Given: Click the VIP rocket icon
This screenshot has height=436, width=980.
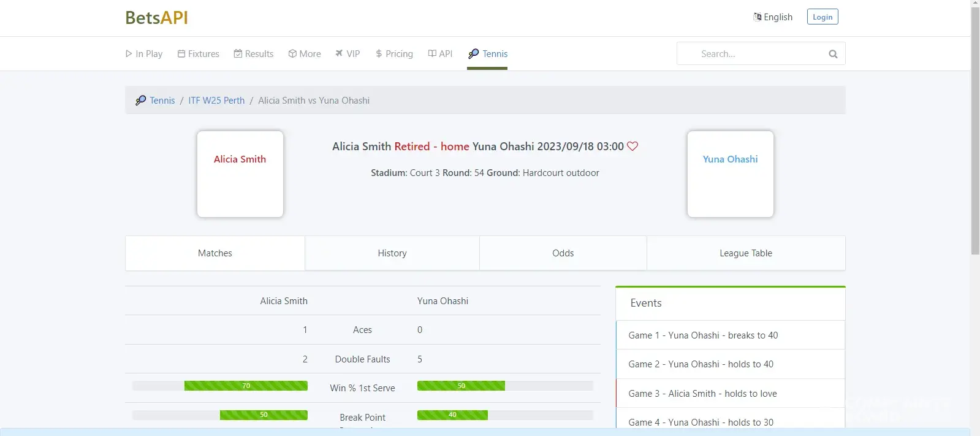Looking at the screenshot, I should 339,54.
